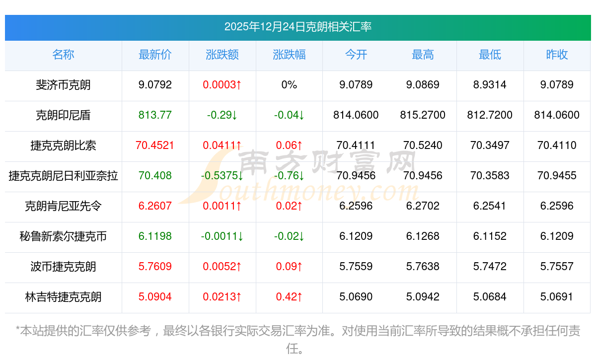
Task: Click the 最低 column header
Action: (490, 55)
